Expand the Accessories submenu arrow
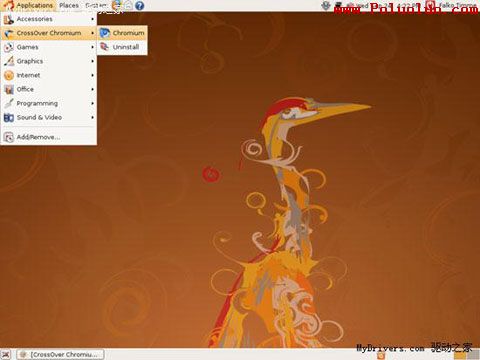Image resolution: width=480 pixels, height=360 pixels. (x=92, y=19)
